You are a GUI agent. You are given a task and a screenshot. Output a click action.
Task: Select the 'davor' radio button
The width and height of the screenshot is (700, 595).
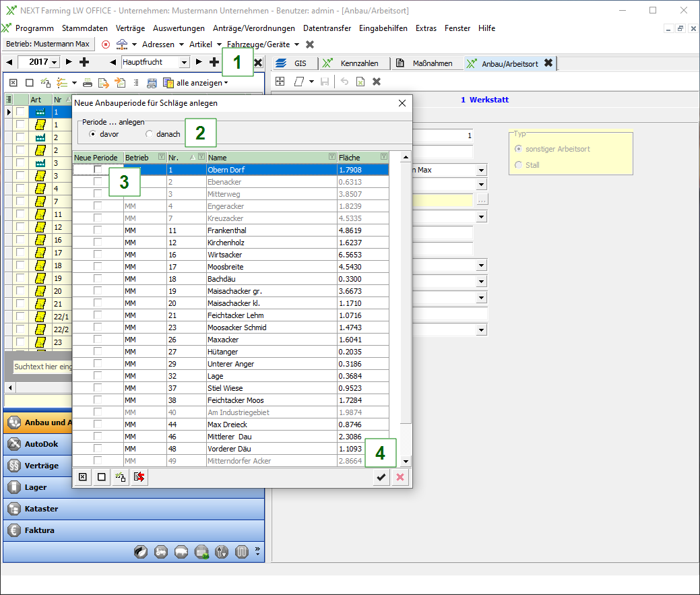[92, 134]
